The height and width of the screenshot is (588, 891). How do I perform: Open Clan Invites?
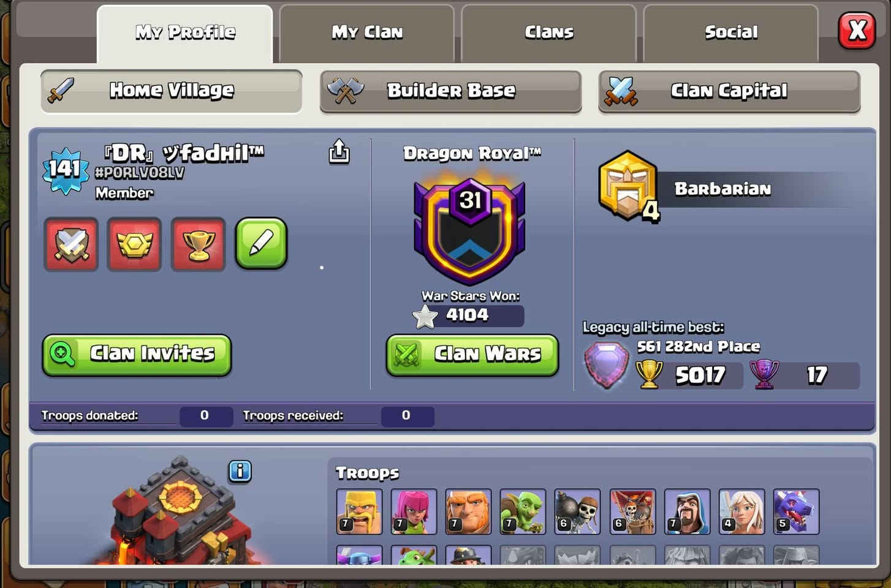tap(137, 355)
